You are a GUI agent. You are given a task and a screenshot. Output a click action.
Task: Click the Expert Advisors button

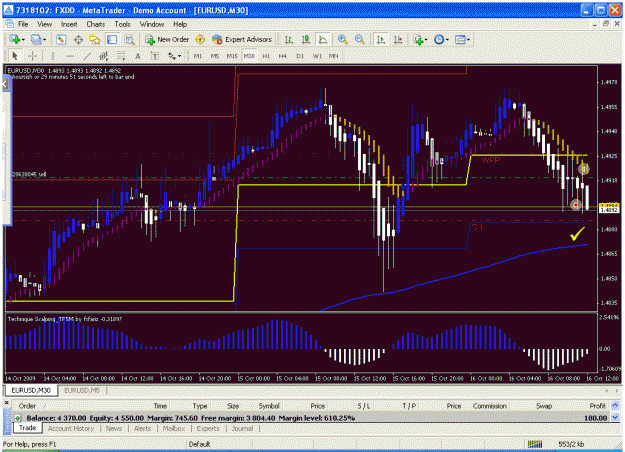pyautogui.click(x=242, y=39)
